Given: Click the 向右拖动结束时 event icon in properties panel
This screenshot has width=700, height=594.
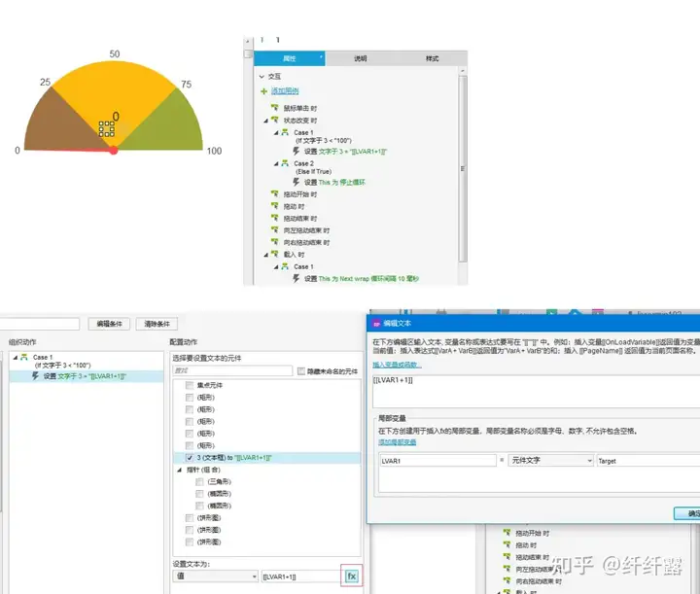Looking at the screenshot, I should click(274, 242).
